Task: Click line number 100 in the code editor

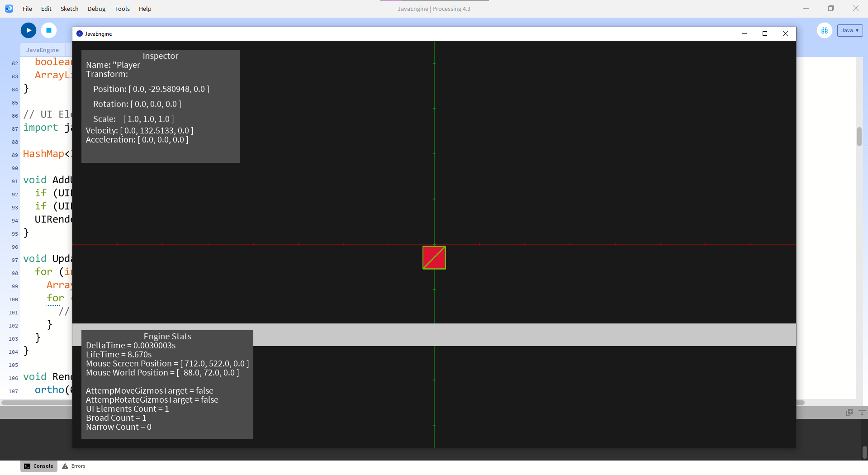Action: [x=13, y=299]
